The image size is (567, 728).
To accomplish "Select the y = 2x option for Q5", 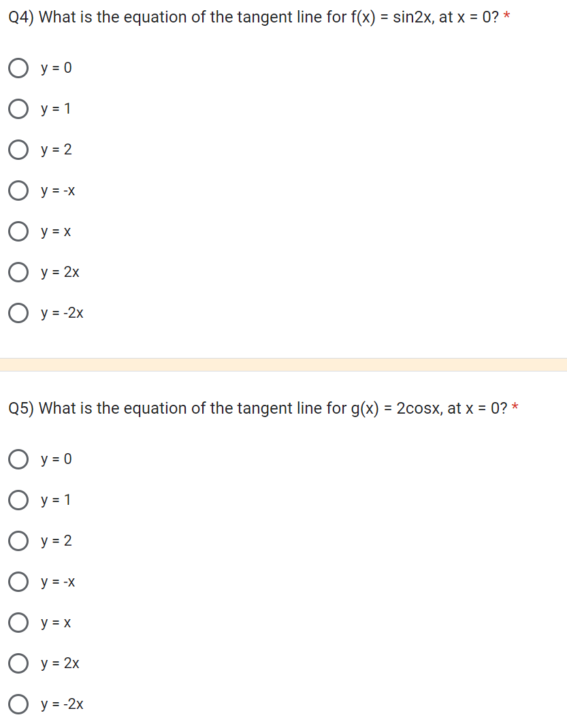I will [18, 663].
